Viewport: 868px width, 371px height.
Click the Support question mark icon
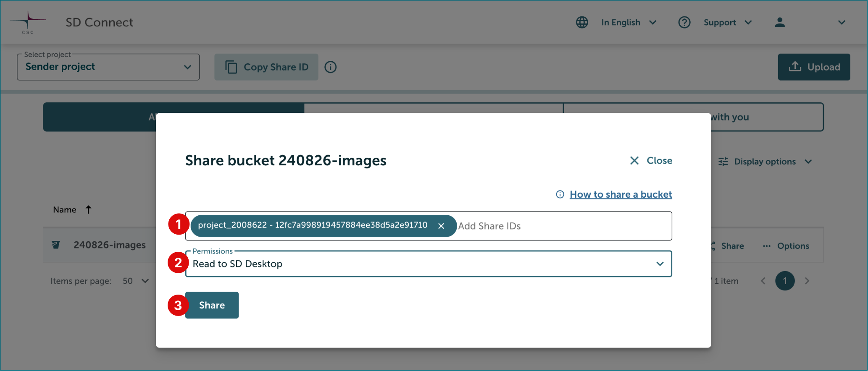click(x=684, y=22)
